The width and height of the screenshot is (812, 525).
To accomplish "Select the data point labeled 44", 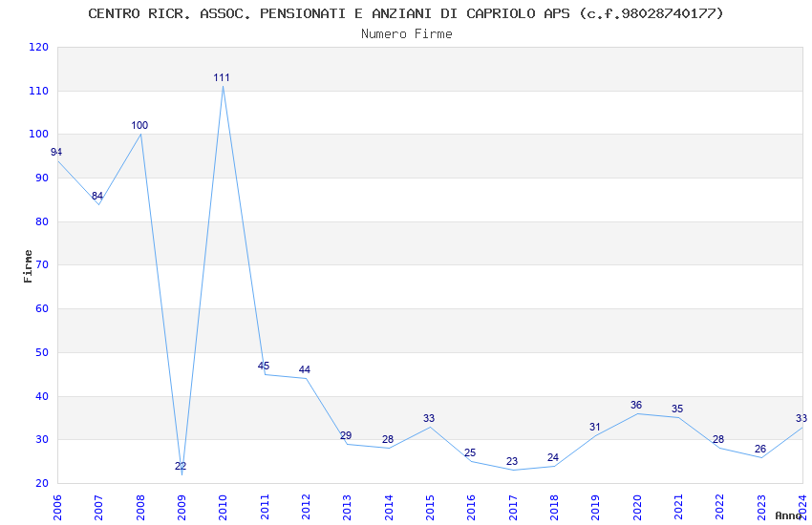I will pos(305,369).
